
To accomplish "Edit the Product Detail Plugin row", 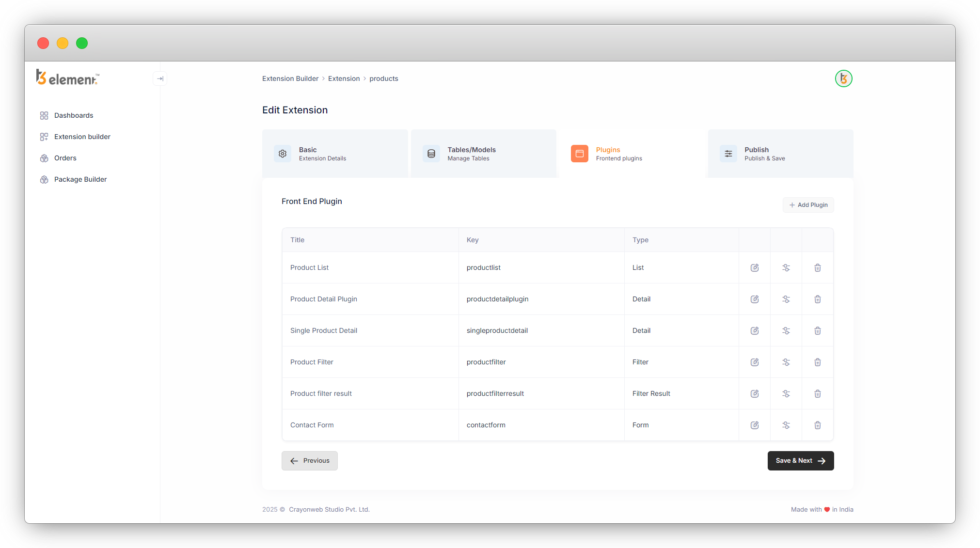I will pos(755,299).
